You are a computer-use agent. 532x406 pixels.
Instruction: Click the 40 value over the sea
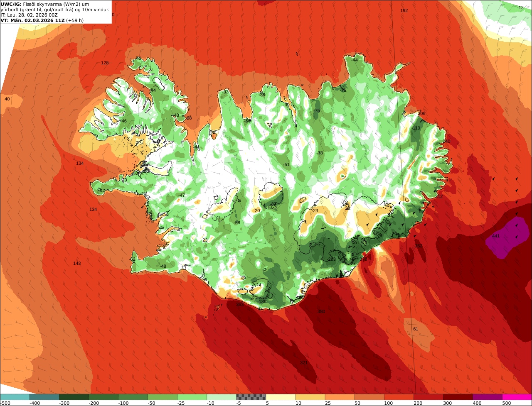[x=7, y=99]
